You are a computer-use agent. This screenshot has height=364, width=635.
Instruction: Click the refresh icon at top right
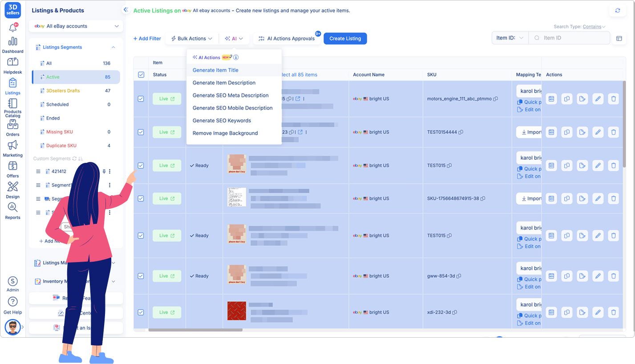point(617,10)
